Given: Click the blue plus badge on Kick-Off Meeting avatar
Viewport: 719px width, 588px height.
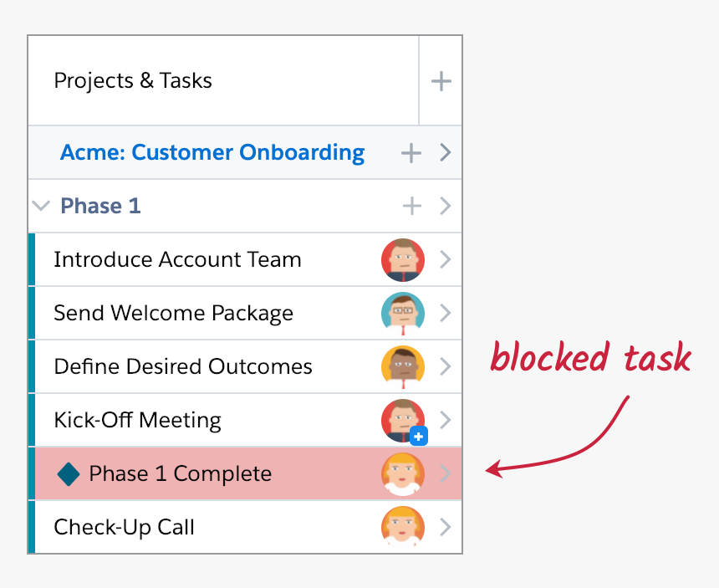Looking at the screenshot, I should [x=419, y=436].
